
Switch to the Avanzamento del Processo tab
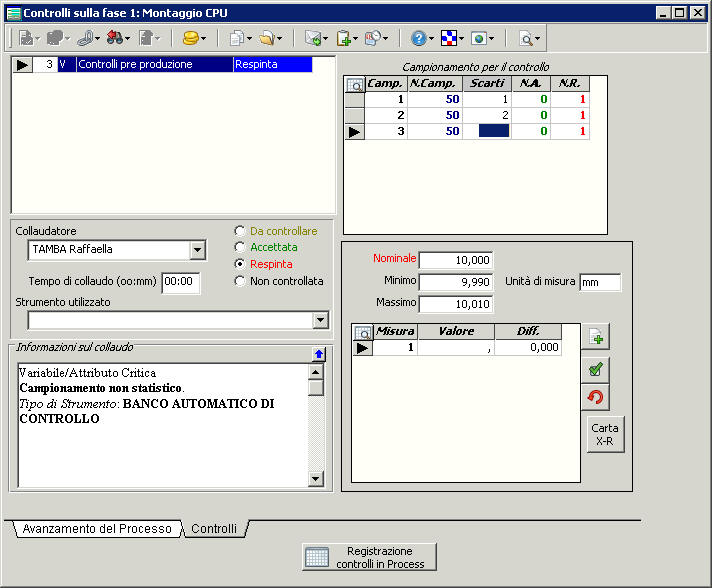[97, 529]
